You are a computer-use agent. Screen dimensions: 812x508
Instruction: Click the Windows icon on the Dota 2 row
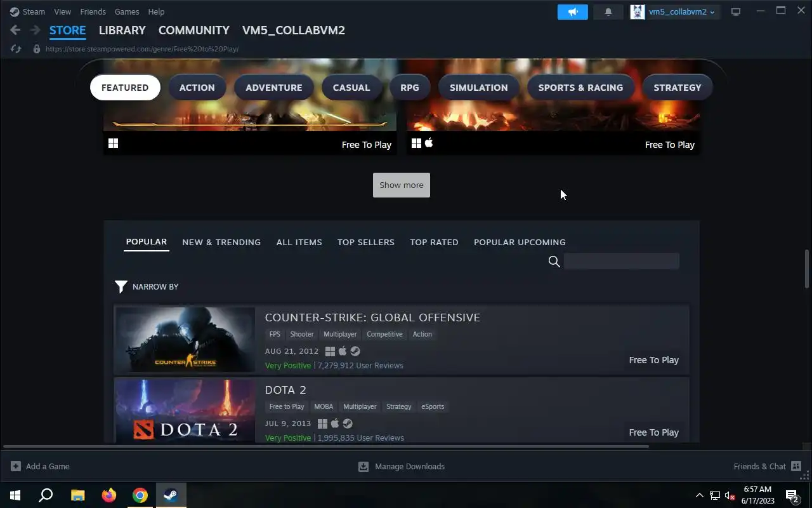322,424
